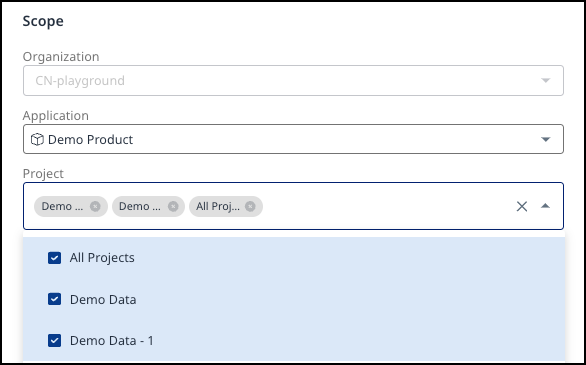586x365 pixels.
Task: Collapse the Project dropdown with up arrow
Action: tap(545, 205)
